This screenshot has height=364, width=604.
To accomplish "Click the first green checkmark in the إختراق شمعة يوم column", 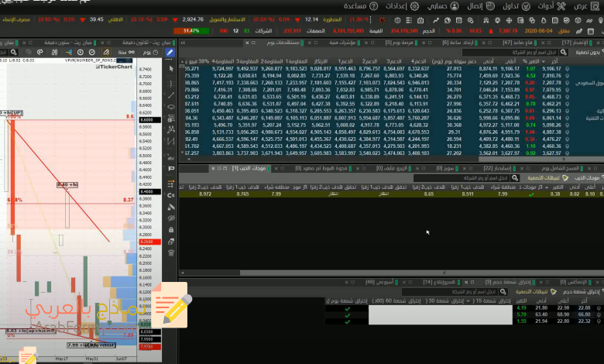I will [348, 309].
